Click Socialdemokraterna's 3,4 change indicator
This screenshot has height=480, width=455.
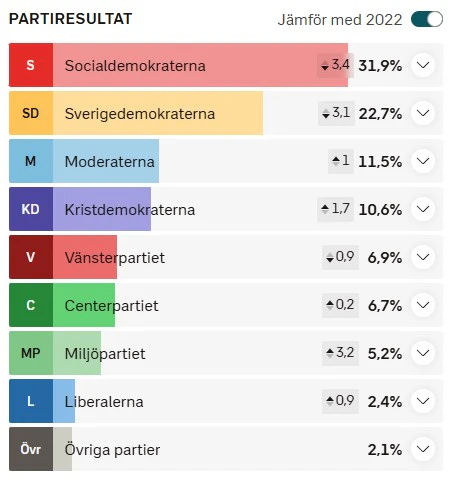coord(335,65)
